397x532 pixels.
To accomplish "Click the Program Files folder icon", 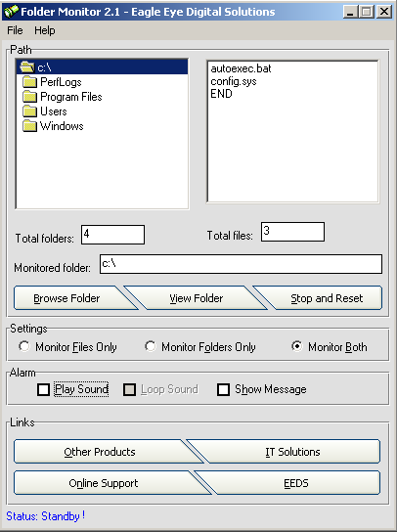I will click(x=30, y=97).
